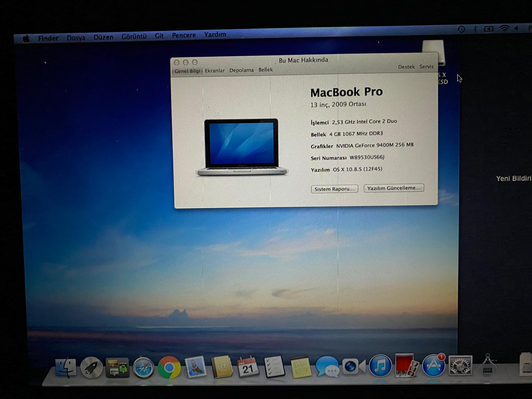
Task: Launch FaceTime camera icon in Dock
Action: pyautogui.click(x=353, y=367)
